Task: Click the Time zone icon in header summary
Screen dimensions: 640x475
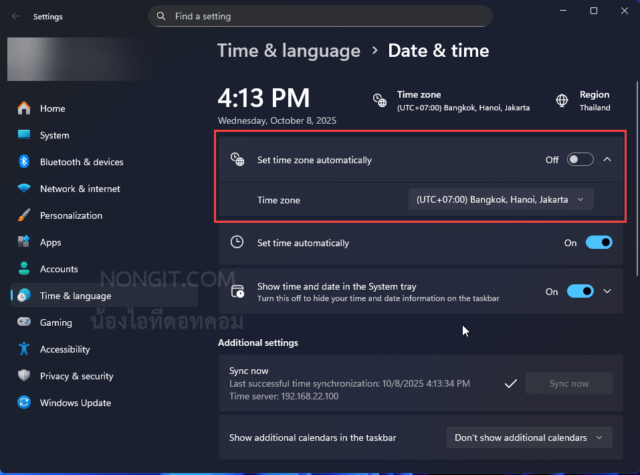Action: tap(380, 100)
